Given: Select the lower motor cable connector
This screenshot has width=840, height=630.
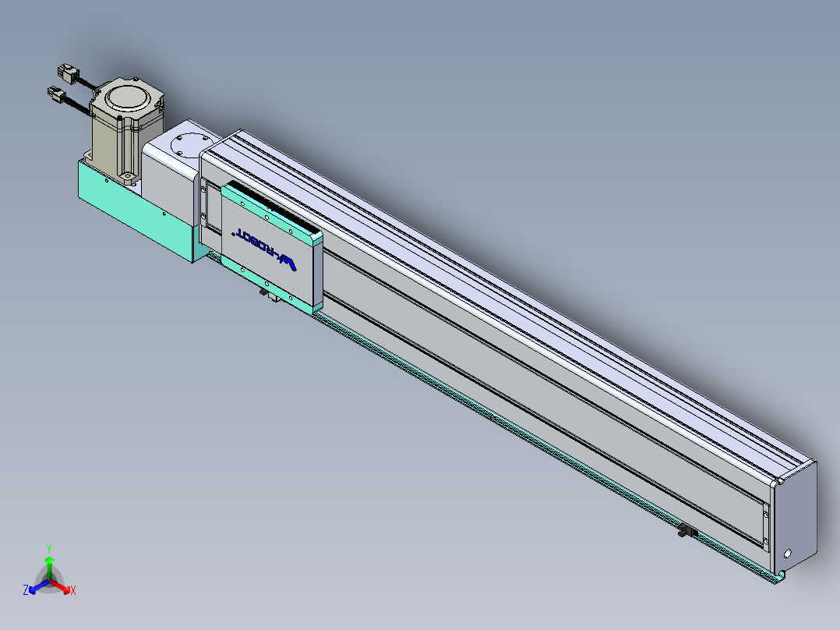Looking at the screenshot, I should click(57, 94).
